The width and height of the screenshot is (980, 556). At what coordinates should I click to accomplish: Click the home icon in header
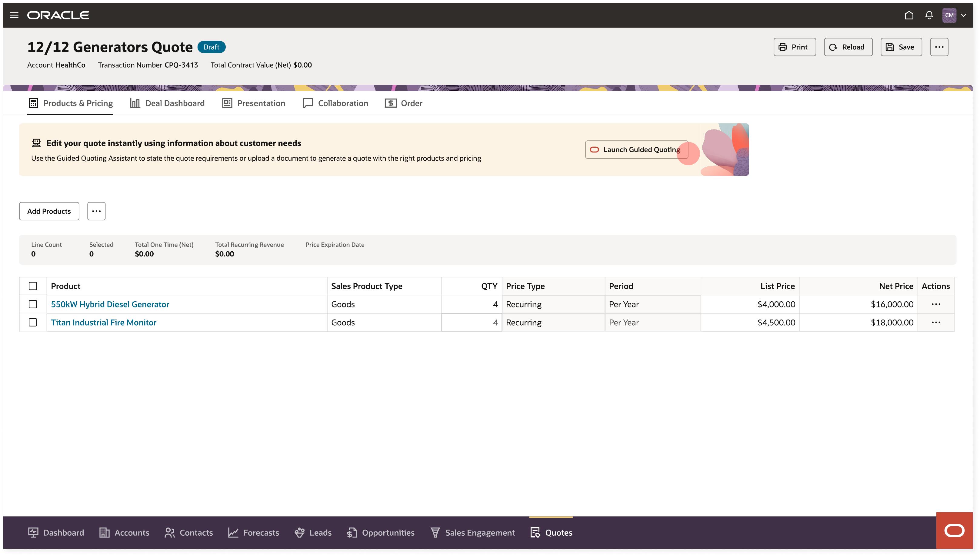tap(909, 15)
